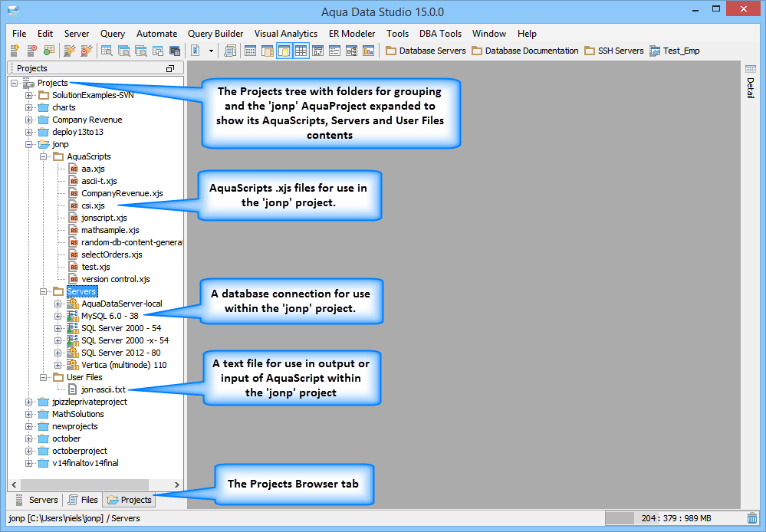Expand the MathSolutions project

tap(29, 414)
